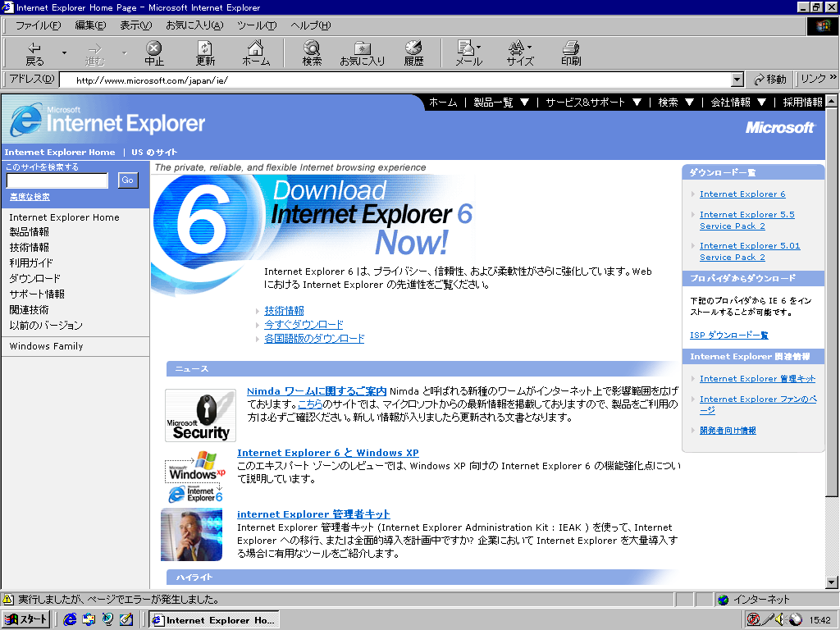Screen dimensions: 840x630
Task: Click the Internet Explorer logo banner
Action: 107,120
